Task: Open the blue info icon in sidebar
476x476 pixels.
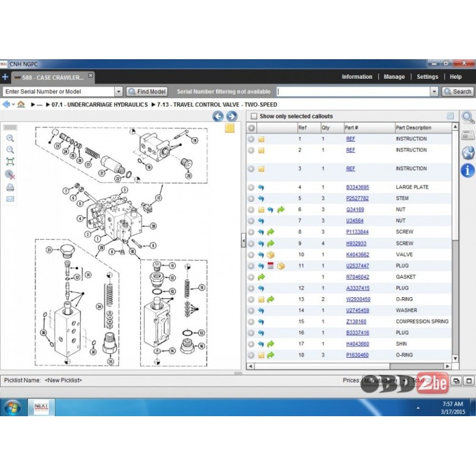Action: tap(467, 170)
